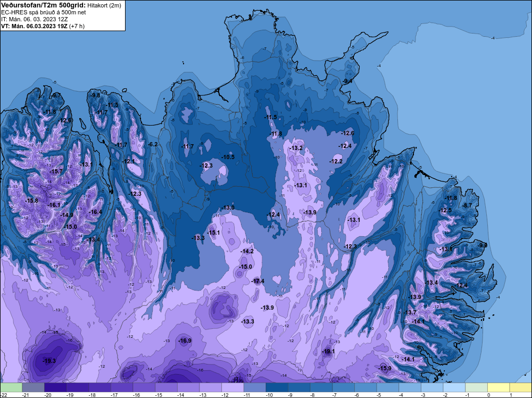
Task: Choose the -16 legend color swatch
Action: (144, 387)
